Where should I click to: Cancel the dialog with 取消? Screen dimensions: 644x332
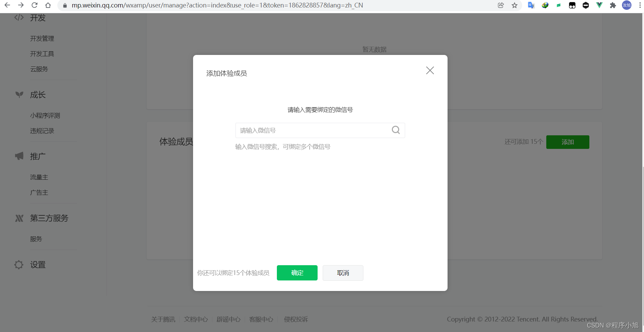343,273
